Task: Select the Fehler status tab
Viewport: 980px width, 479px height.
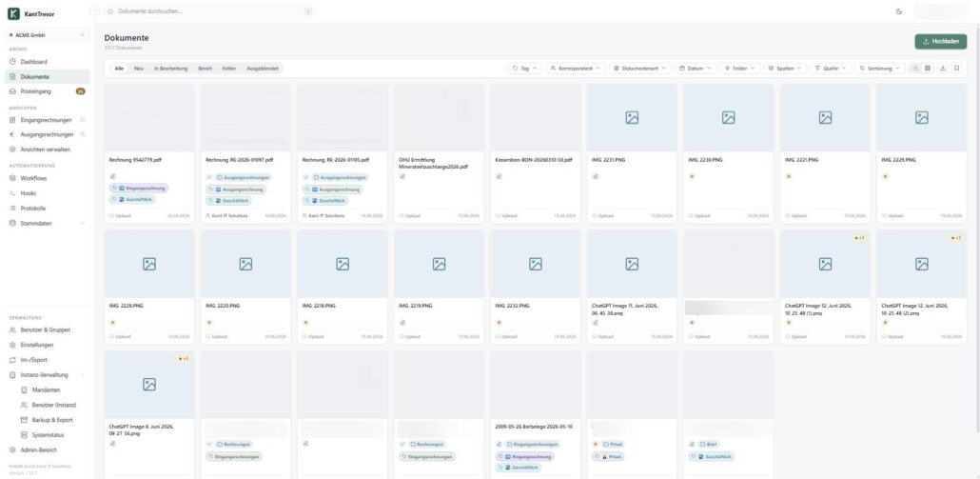Action: pyautogui.click(x=228, y=69)
